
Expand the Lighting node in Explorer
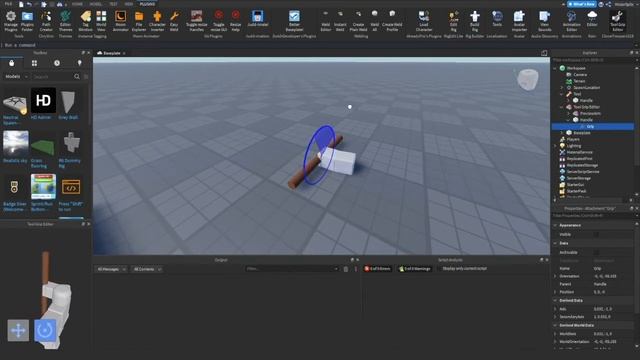[x=555, y=146]
